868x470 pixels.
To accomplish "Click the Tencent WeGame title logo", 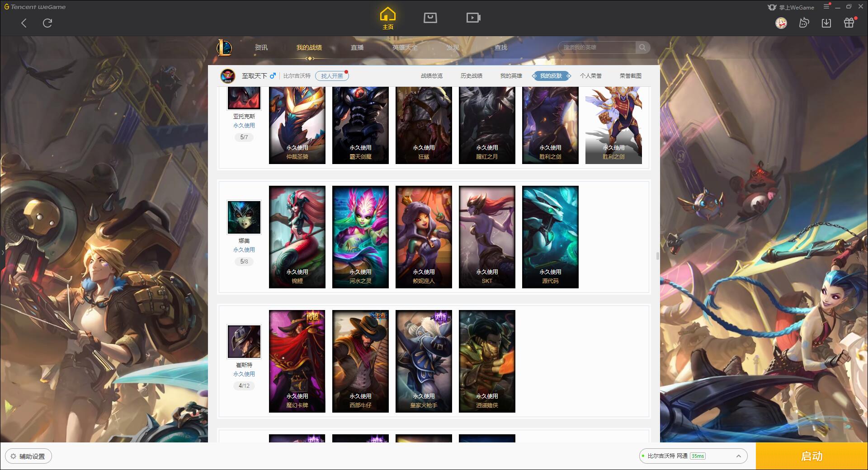I will 35,7.
